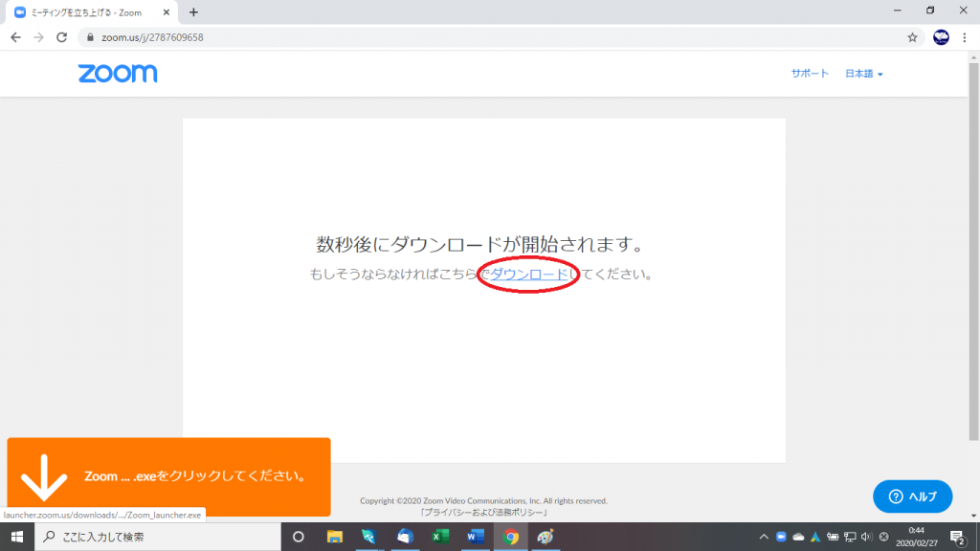Open the notification action center
980x551 pixels.
pyautogui.click(x=957, y=537)
